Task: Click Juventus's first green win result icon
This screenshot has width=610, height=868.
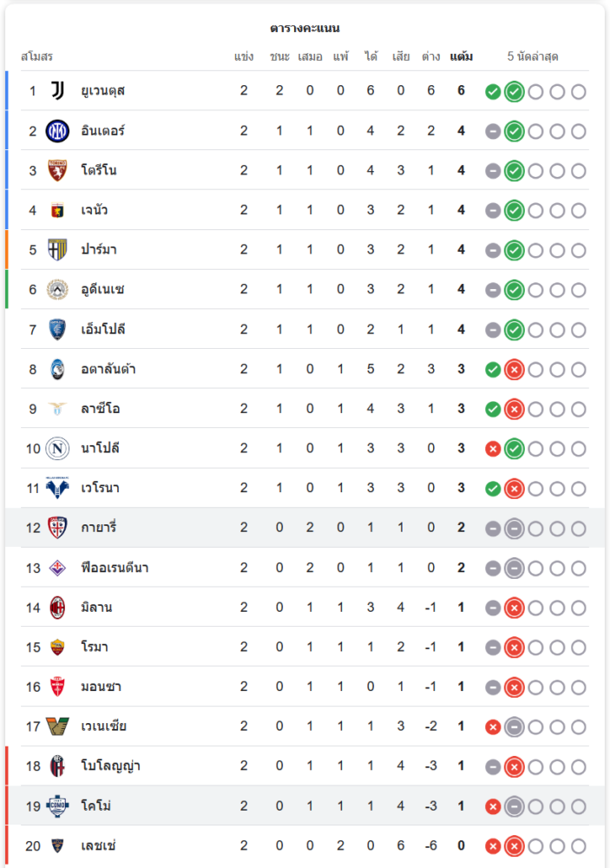Action: pos(493,92)
